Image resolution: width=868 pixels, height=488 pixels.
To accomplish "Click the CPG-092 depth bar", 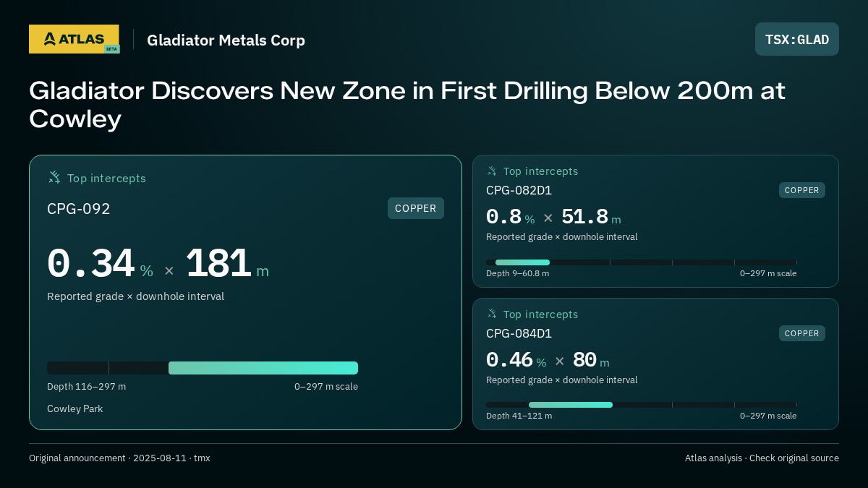I will click(203, 368).
